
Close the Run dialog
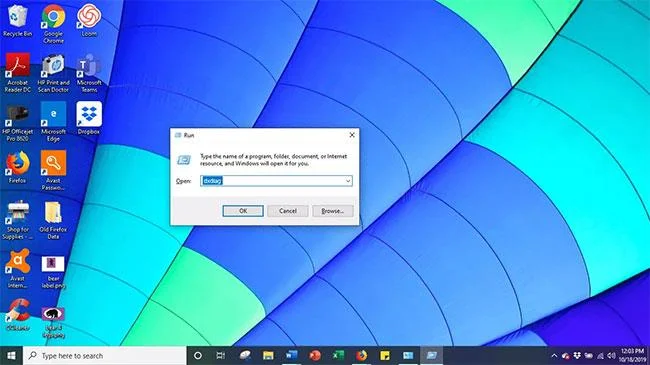[352, 135]
